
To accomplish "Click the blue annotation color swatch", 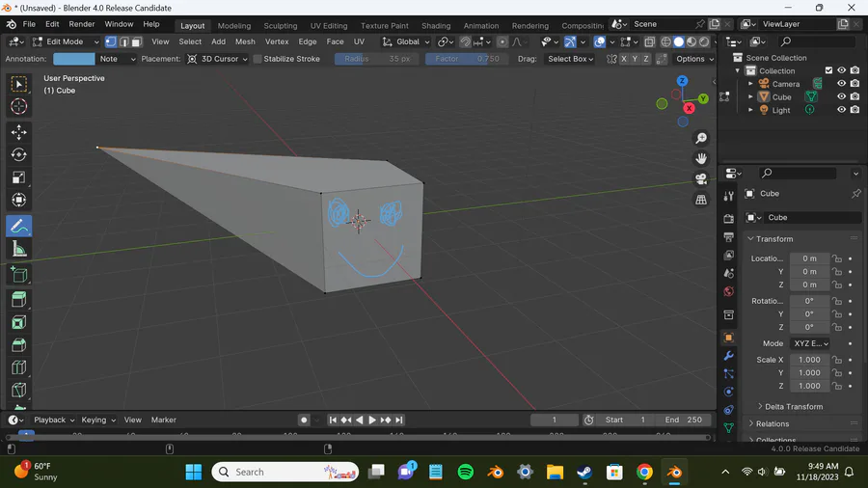I will (74, 59).
